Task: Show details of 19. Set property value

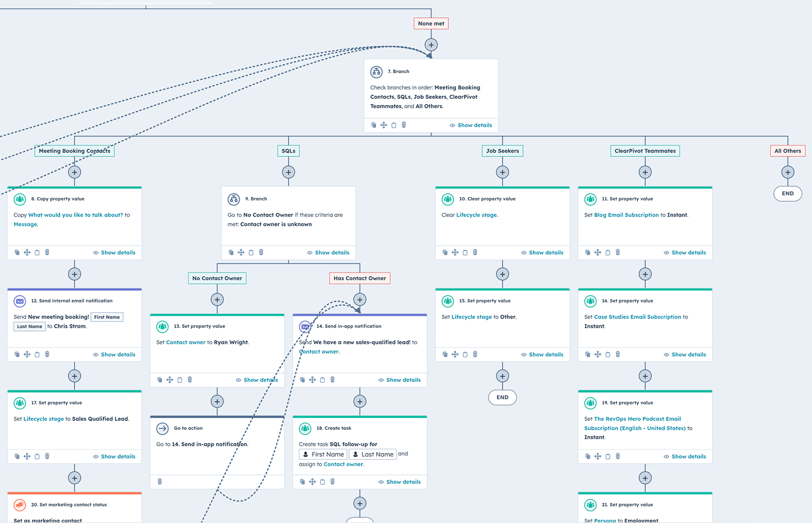Action: click(685, 457)
